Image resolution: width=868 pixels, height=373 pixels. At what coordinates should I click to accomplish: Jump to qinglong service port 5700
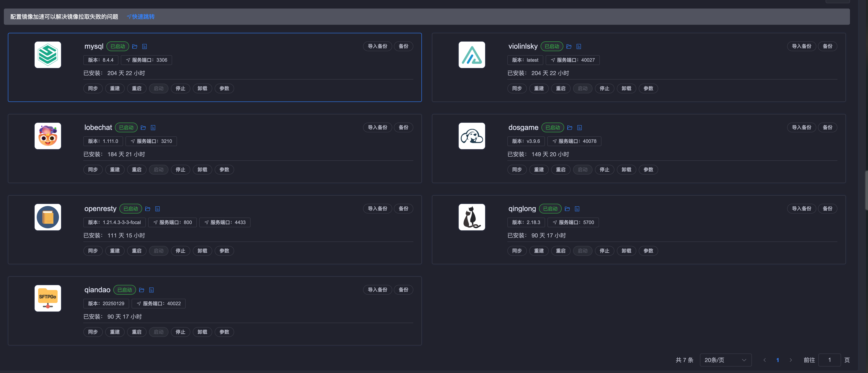[573, 223]
